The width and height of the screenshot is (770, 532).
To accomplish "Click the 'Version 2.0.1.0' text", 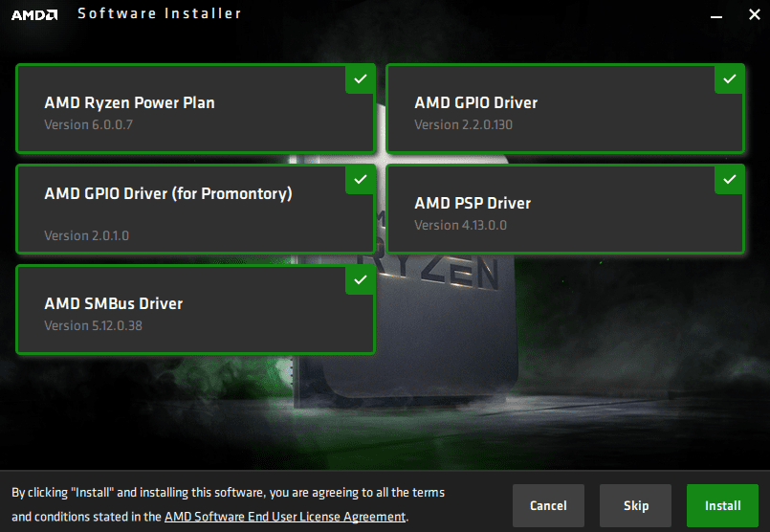I will 86,235.
